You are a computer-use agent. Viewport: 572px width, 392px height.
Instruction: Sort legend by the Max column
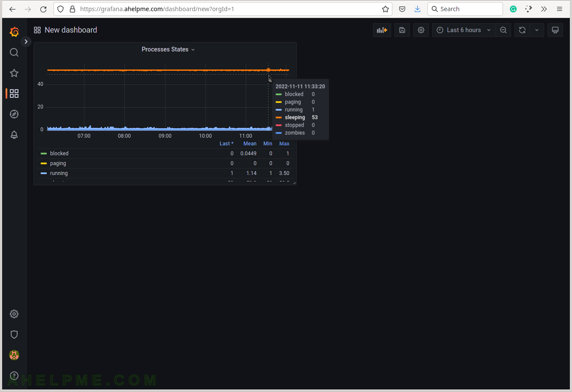coord(284,144)
